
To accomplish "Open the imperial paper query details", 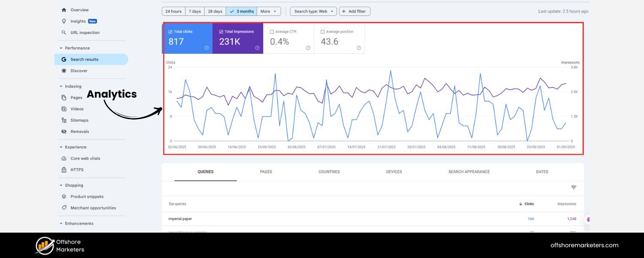I will click(x=181, y=218).
